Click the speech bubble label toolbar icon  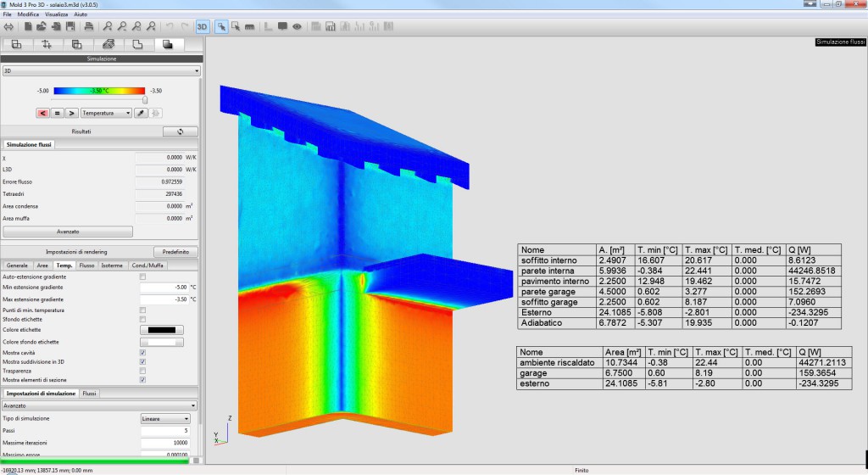click(282, 26)
